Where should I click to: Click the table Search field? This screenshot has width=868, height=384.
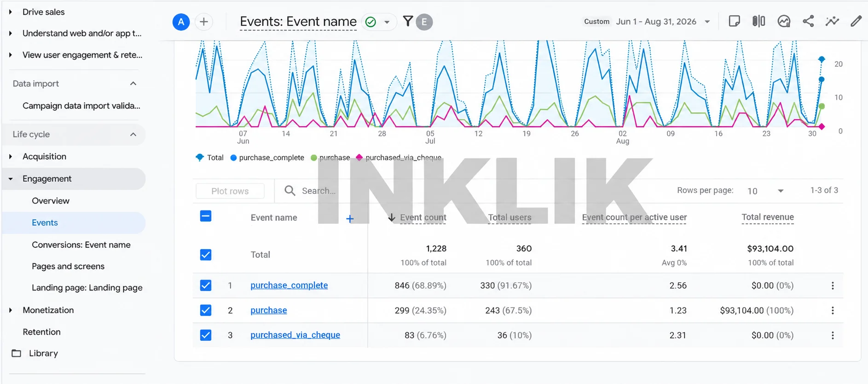click(x=318, y=191)
